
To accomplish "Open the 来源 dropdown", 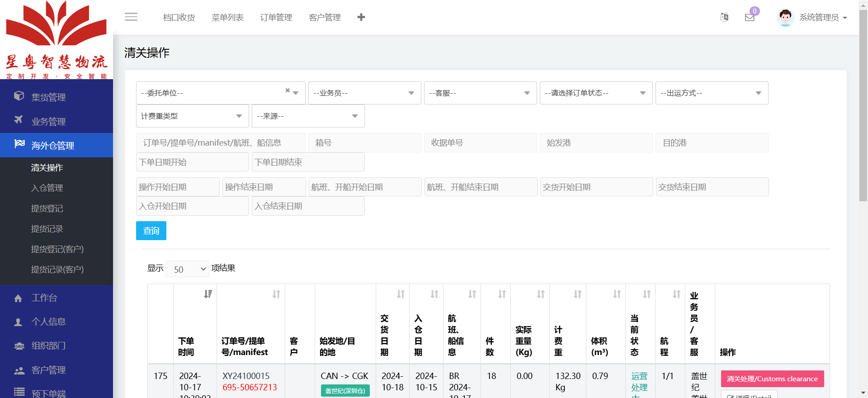I will [308, 116].
